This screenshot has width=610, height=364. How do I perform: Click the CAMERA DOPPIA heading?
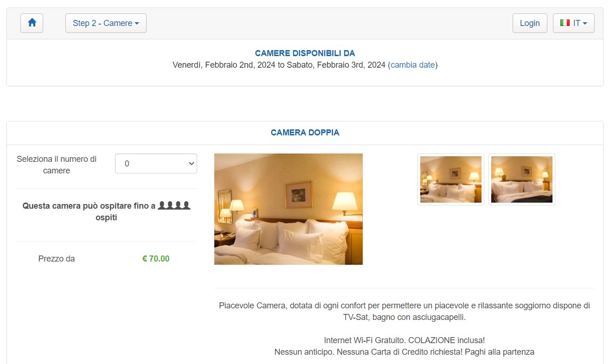[x=305, y=133]
